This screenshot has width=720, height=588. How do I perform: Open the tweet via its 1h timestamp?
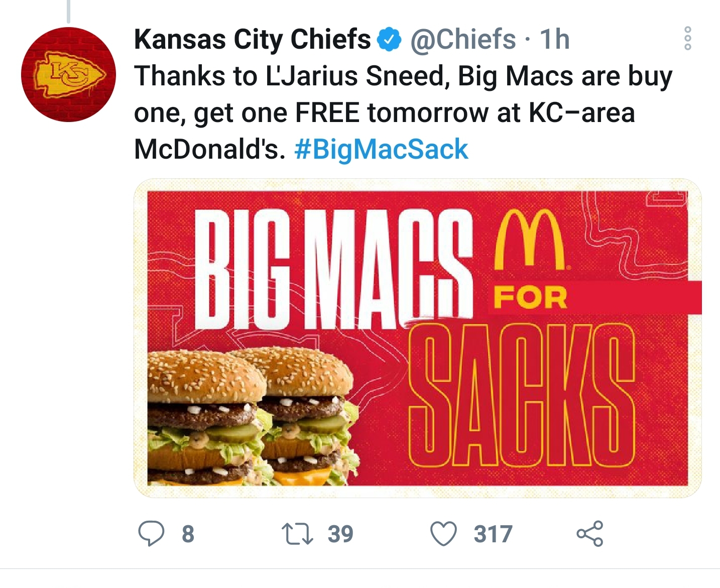pyautogui.click(x=555, y=39)
